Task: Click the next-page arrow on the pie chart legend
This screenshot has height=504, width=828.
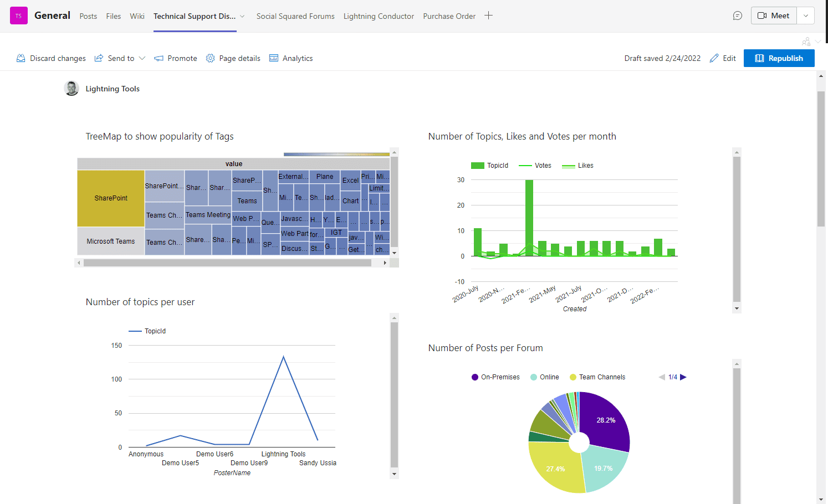Action: [x=683, y=377]
